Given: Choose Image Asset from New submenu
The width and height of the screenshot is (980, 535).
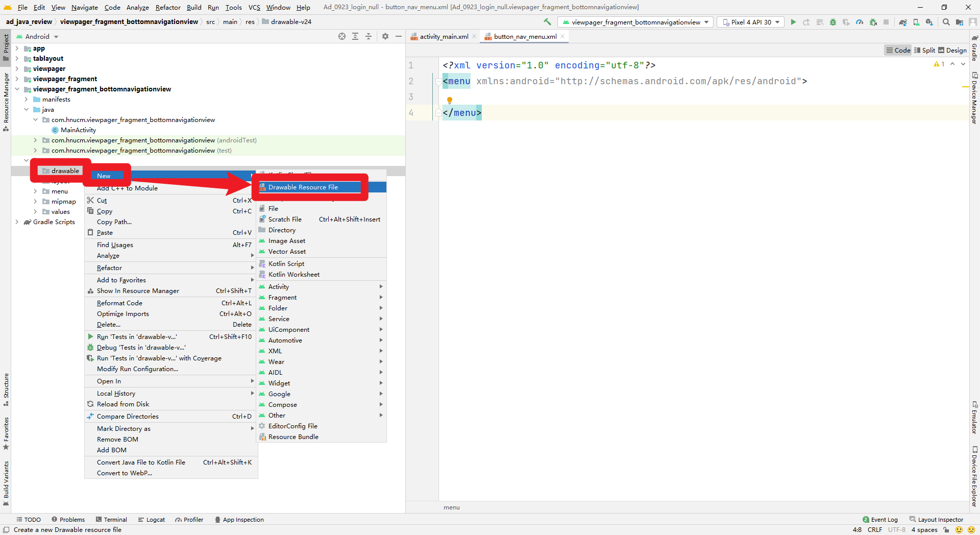Looking at the screenshot, I should tap(322, 241).
